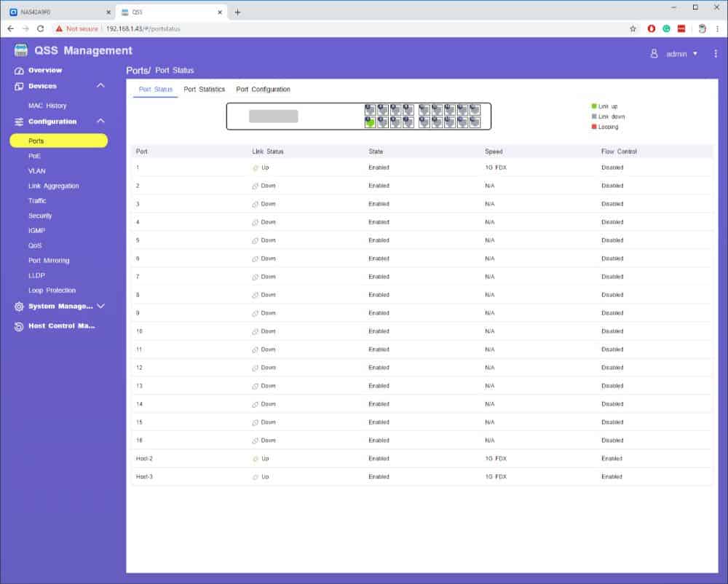Go to Link Aggregation in sidebar
This screenshot has width=728, height=584.
pyautogui.click(x=53, y=186)
